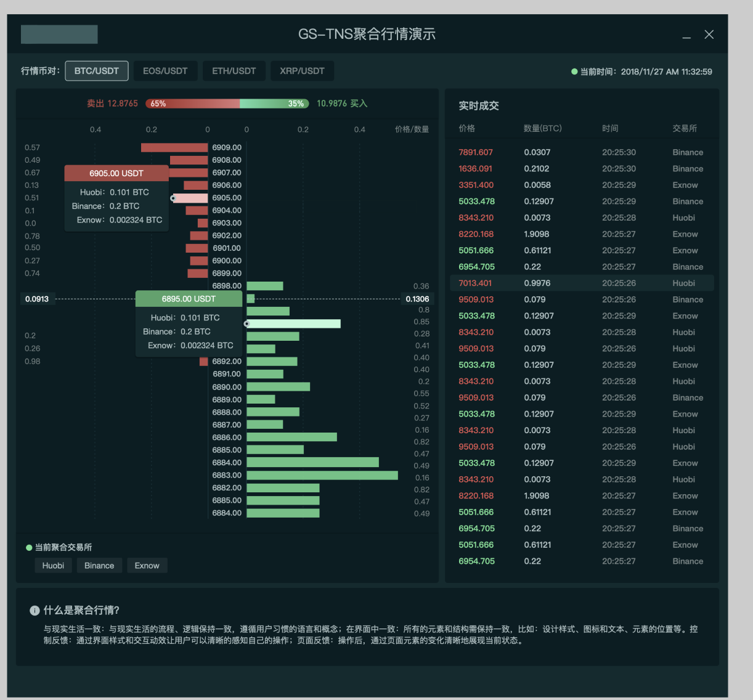The height and width of the screenshot is (700, 753).
Task: Toggle the Huobi exchange filter
Action: pyautogui.click(x=53, y=566)
